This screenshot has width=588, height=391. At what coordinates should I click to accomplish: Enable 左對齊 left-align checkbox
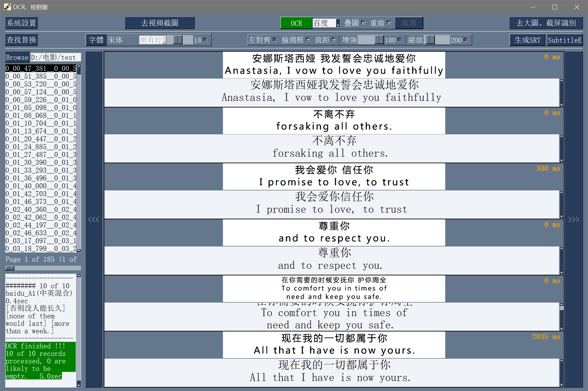[x=275, y=40]
